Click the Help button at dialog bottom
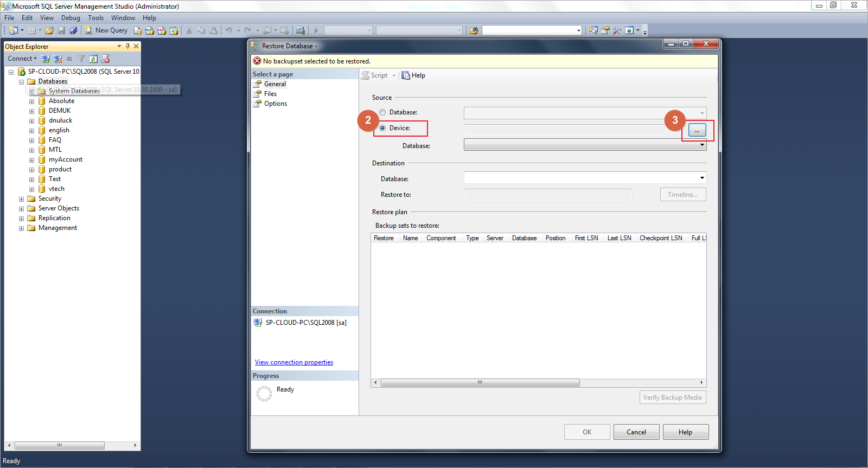This screenshot has height=468, width=868. pyautogui.click(x=686, y=432)
